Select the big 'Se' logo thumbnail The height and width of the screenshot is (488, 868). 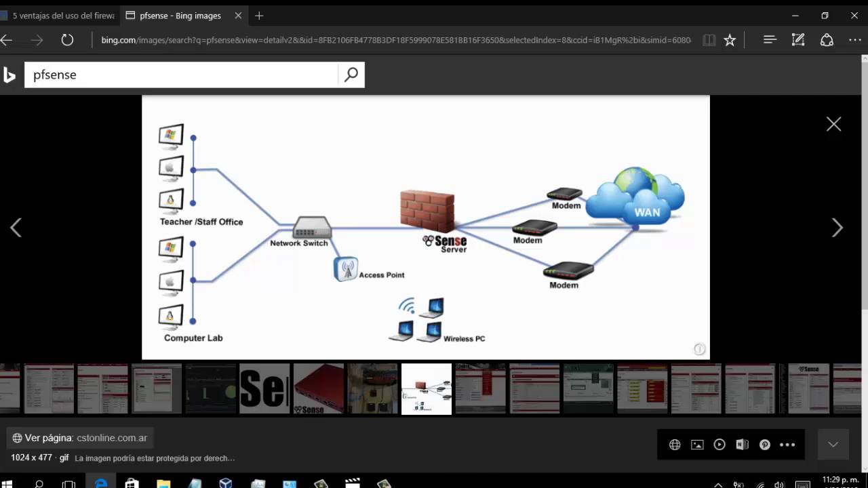pyautogui.click(x=264, y=388)
